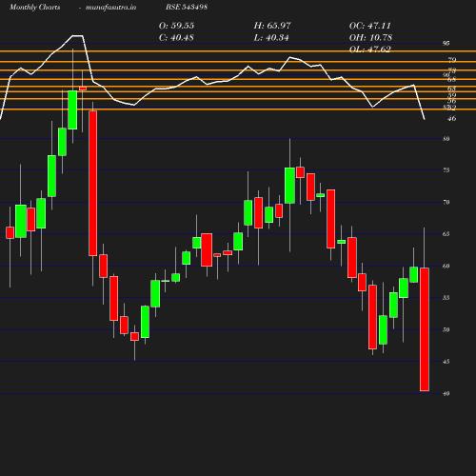The width and height of the screenshot is (476, 476).
Task: Click the 75 price axis label
Action: pos(446,170)
